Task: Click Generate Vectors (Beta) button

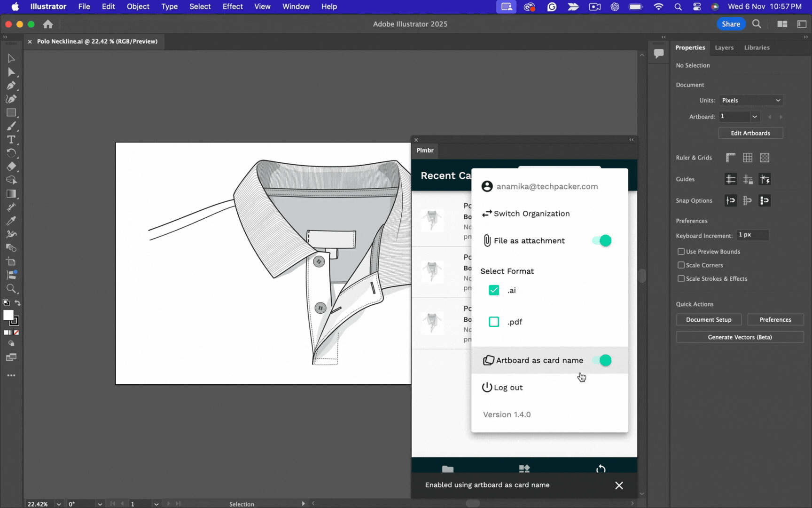Action: 740,337
